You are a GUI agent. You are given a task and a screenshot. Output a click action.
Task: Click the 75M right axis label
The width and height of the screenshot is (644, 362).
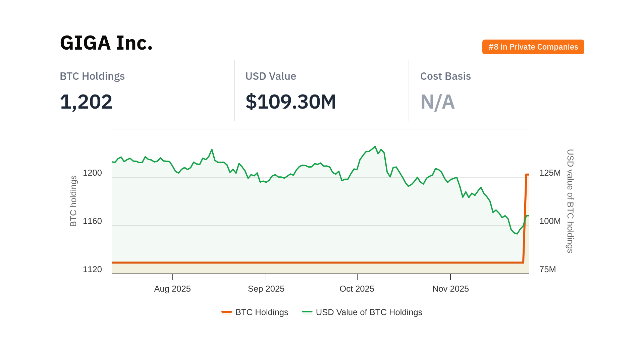pos(547,269)
